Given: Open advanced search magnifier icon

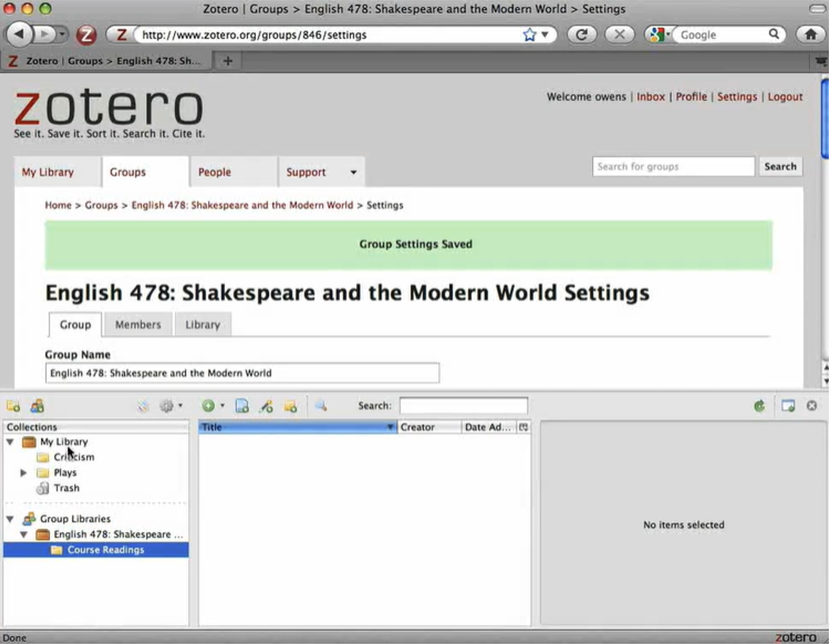Looking at the screenshot, I should [320, 406].
